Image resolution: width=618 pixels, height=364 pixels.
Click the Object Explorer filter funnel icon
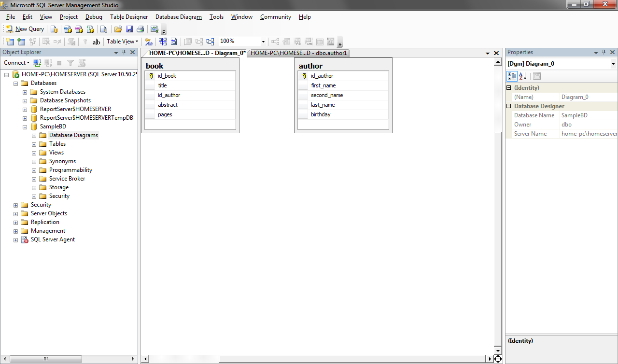[x=70, y=63]
